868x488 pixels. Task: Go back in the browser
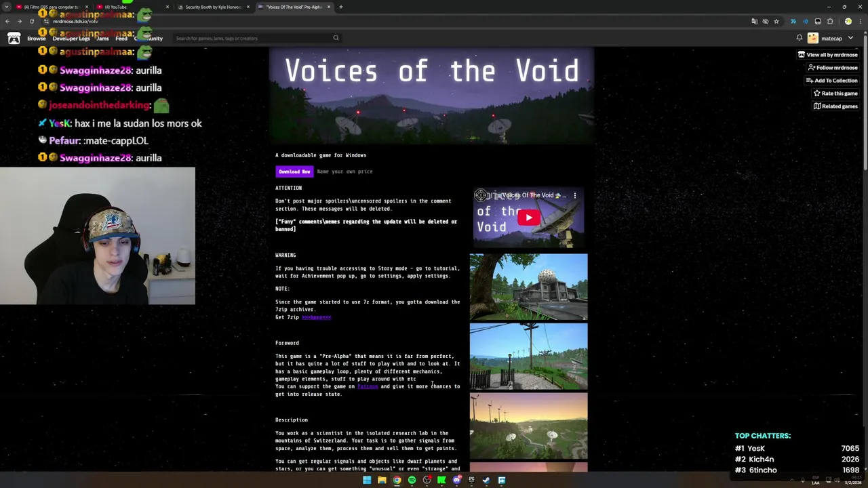(x=7, y=21)
